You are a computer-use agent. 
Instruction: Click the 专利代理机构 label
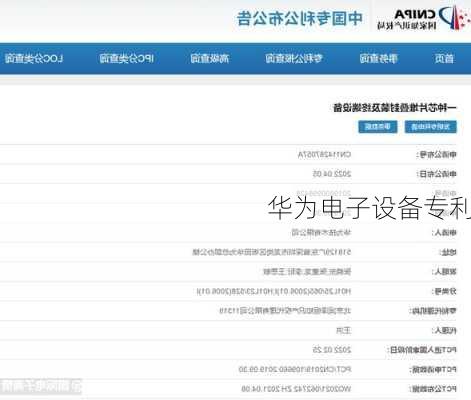click(x=433, y=311)
